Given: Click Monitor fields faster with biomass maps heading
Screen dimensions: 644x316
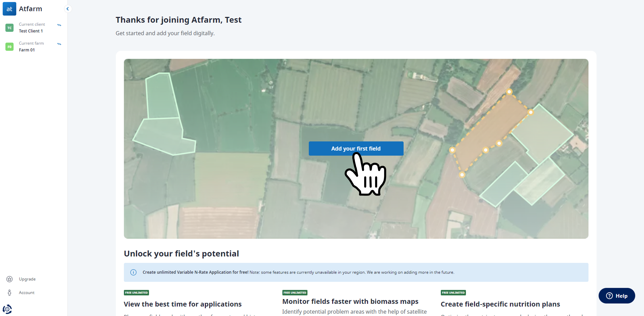Looking at the screenshot, I should 350,301.
